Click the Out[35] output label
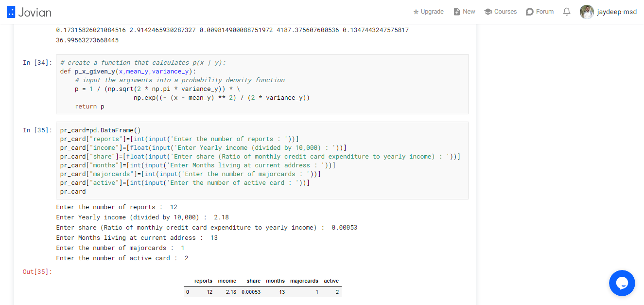Screen dimensions: 644x305 point(37,272)
